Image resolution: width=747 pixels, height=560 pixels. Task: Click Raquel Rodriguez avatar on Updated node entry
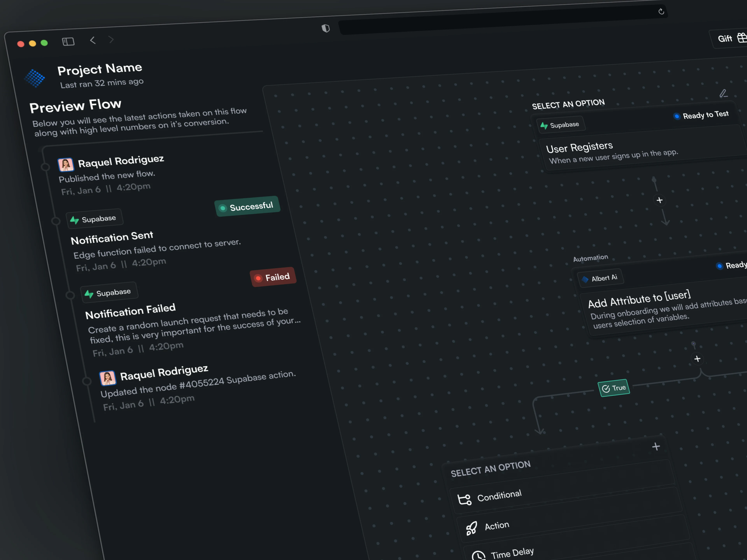[x=108, y=378]
